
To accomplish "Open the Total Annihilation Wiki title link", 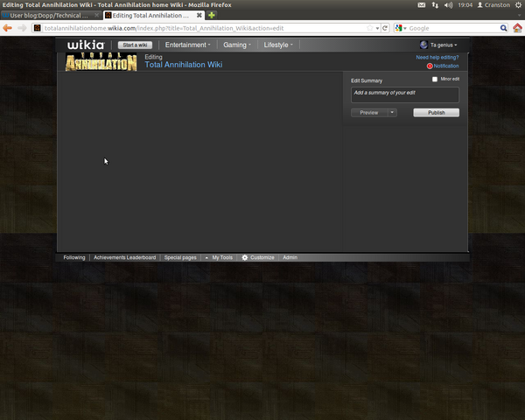I will [184, 65].
